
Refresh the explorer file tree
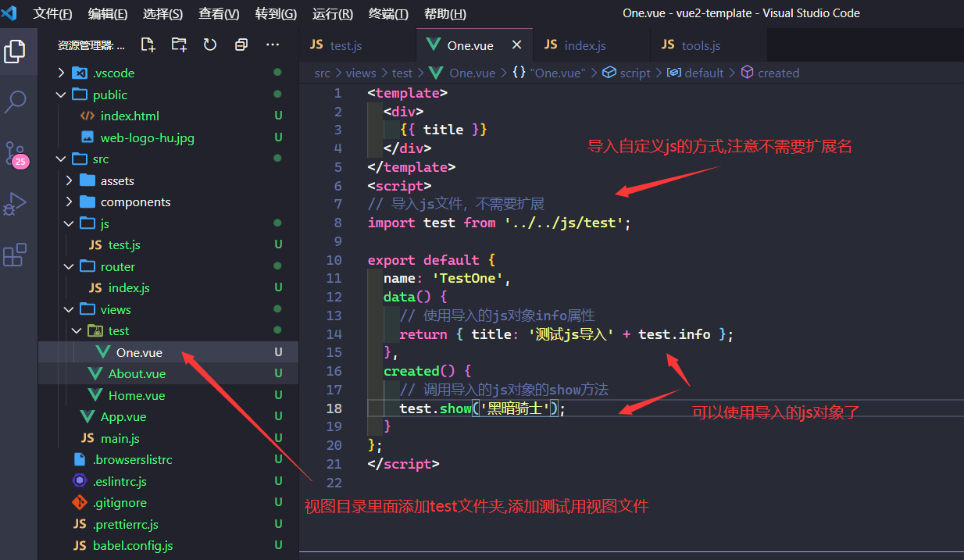(210, 45)
